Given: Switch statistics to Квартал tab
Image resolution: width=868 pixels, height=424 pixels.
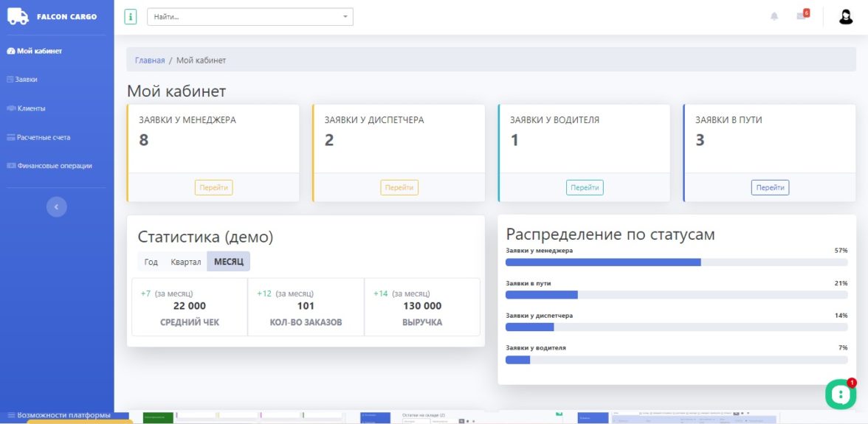Looking at the screenshot, I should click(x=185, y=262).
